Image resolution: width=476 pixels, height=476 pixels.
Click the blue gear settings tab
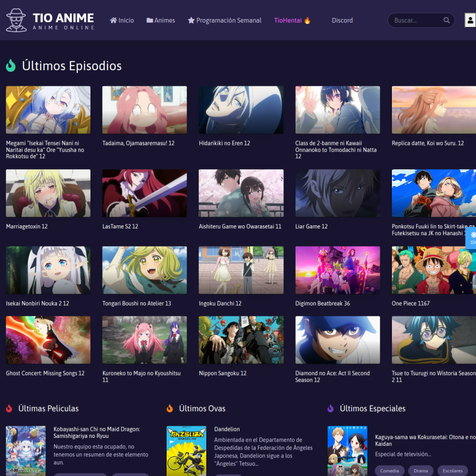coord(471,238)
